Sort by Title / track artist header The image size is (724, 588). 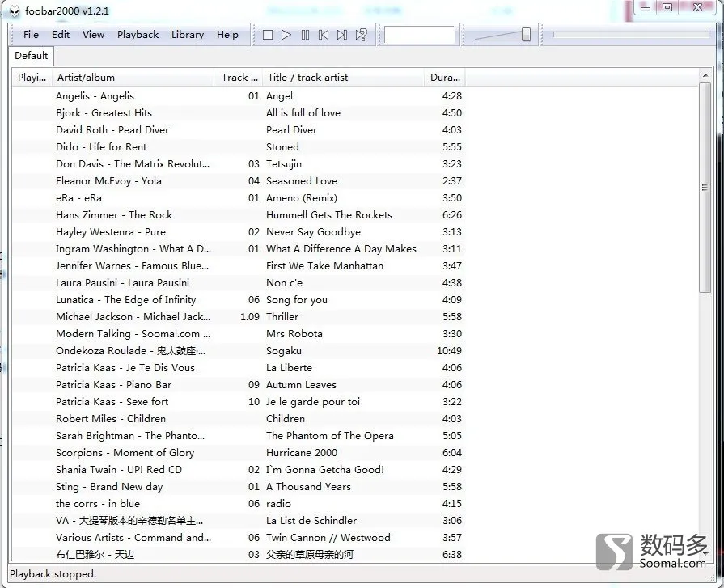pos(343,78)
